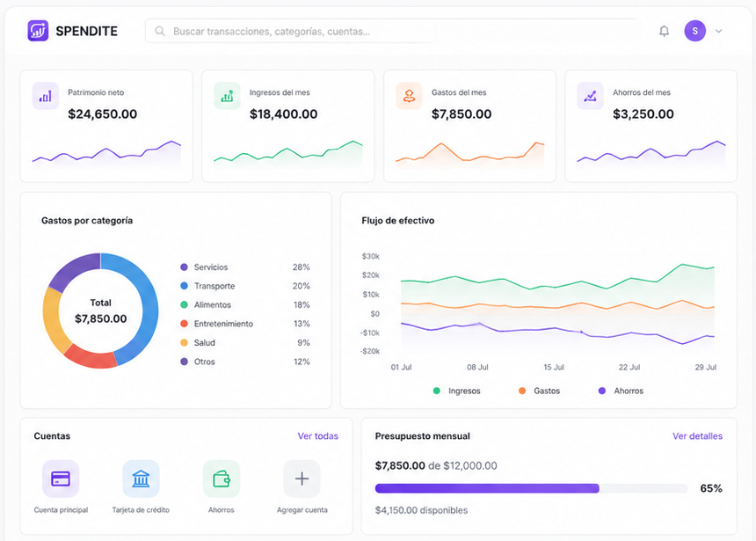
Task: Click the Otros legend color dot
Action: (184, 362)
